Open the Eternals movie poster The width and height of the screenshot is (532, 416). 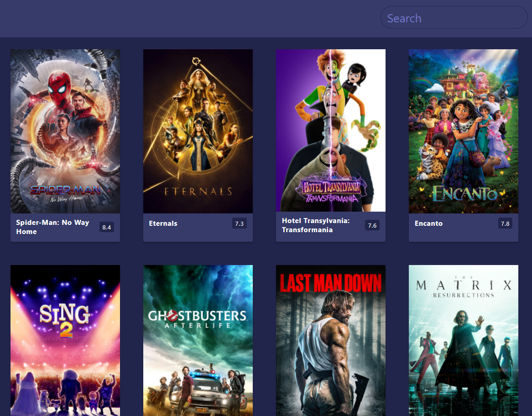click(x=198, y=131)
